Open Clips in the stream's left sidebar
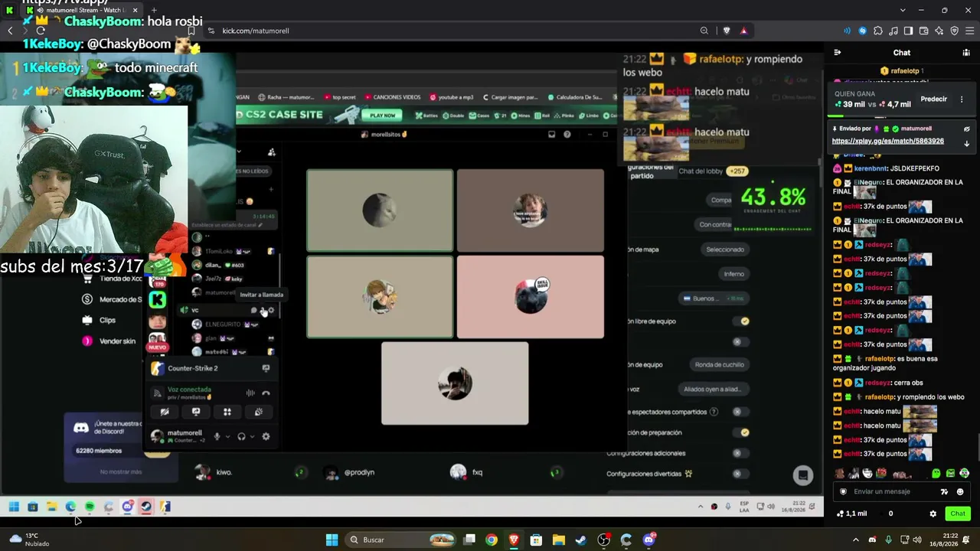Viewport: 980px width, 551px height. click(107, 320)
